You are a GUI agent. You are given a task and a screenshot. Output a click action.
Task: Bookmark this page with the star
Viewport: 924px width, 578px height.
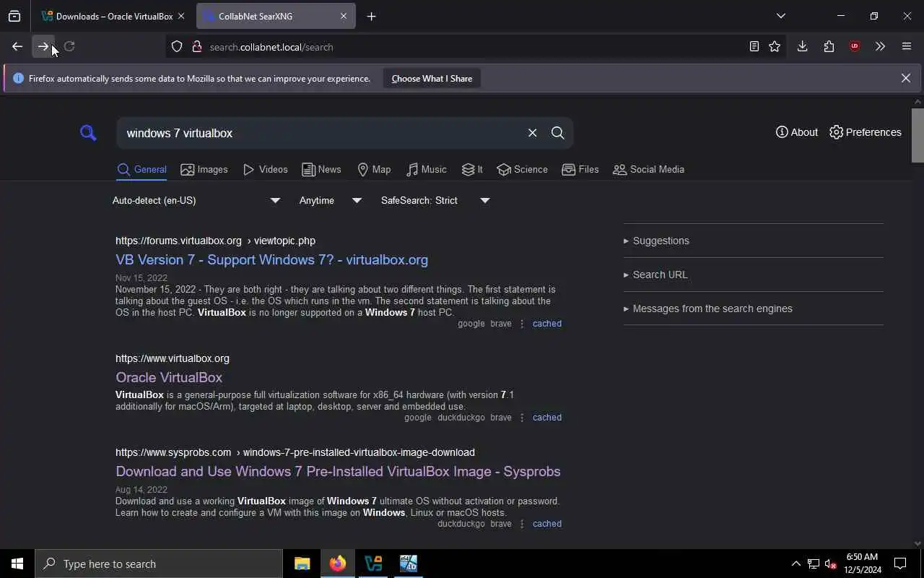(x=775, y=47)
